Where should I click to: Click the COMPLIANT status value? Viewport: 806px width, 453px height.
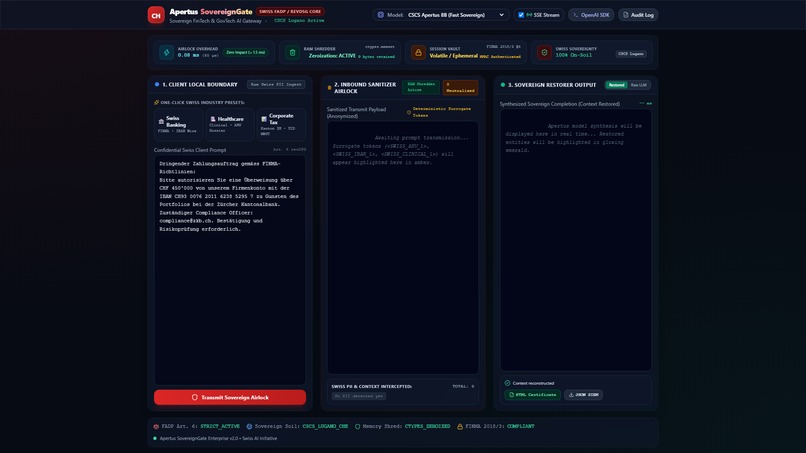tap(521, 426)
